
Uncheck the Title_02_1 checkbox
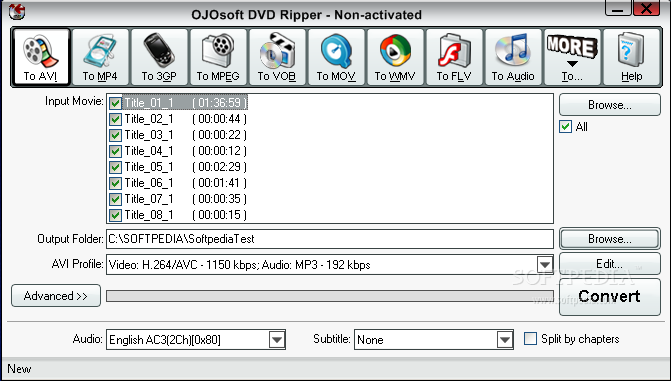115,119
